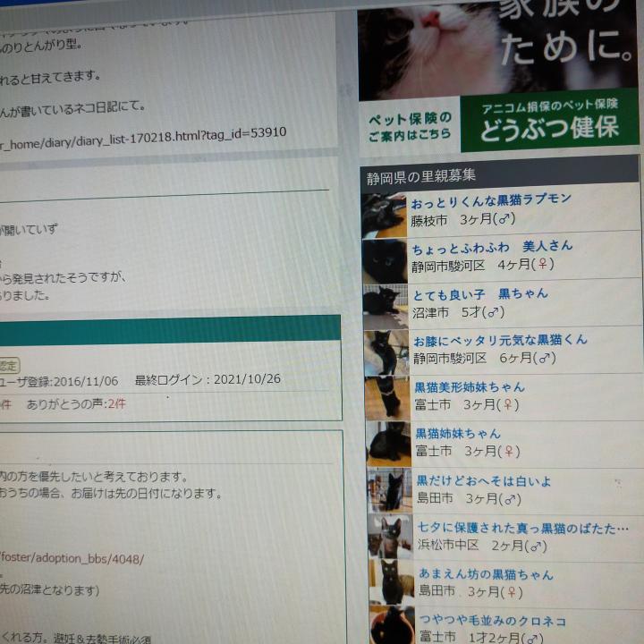The image size is (644, 644).
Task: Click the 認定 badge
Action: [x=9, y=365]
